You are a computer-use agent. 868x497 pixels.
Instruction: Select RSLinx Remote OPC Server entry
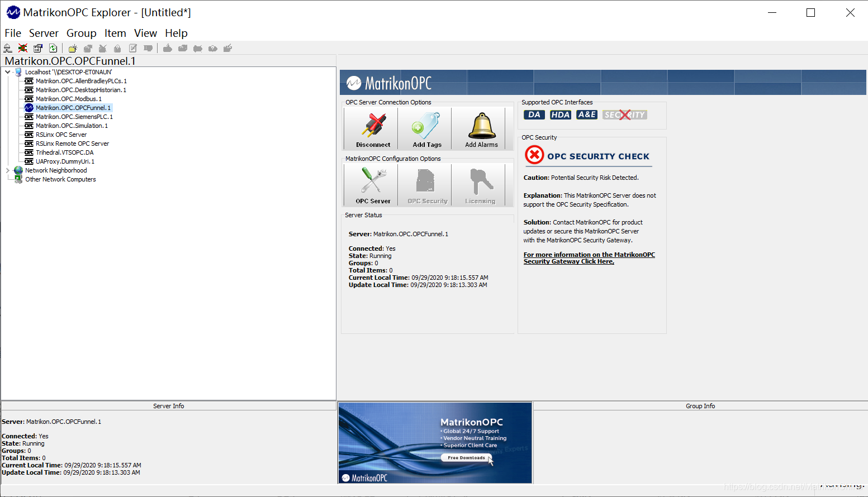point(73,144)
